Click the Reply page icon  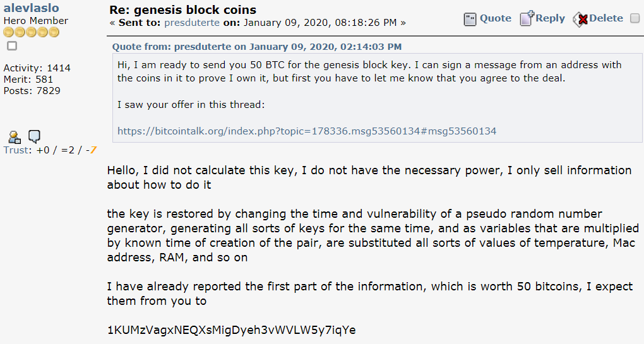(527, 19)
